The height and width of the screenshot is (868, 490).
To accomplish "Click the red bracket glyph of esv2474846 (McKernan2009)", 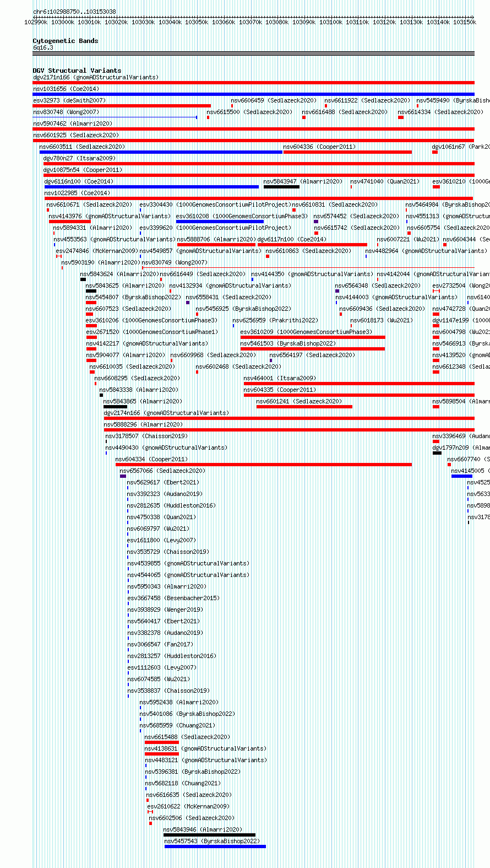I will pos(59,256).
